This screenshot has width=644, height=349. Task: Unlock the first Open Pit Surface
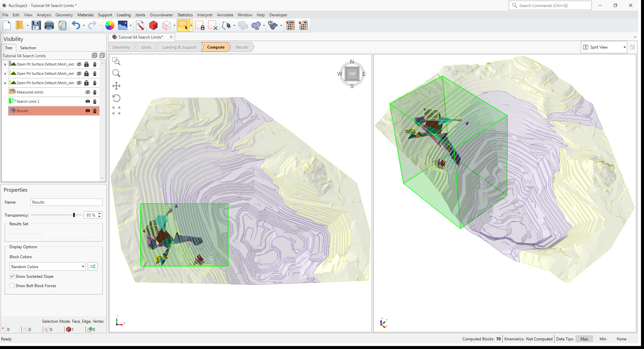86,64
